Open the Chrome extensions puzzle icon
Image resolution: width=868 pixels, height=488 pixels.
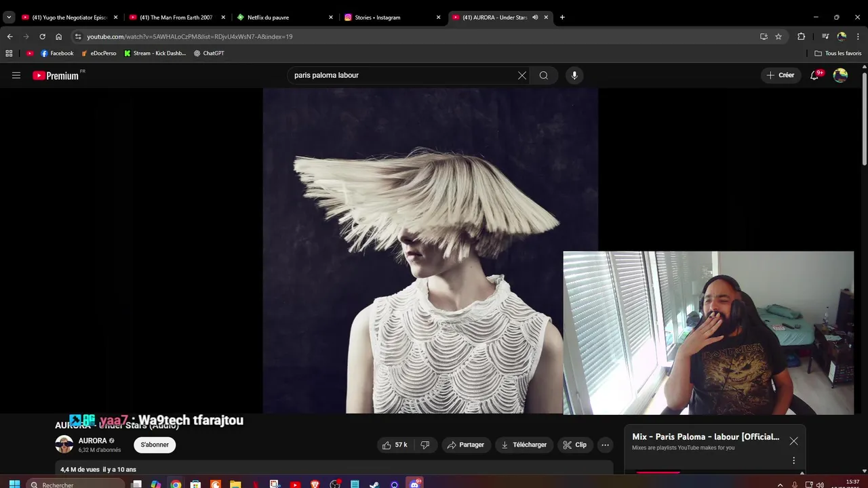(x=801, y=37)
